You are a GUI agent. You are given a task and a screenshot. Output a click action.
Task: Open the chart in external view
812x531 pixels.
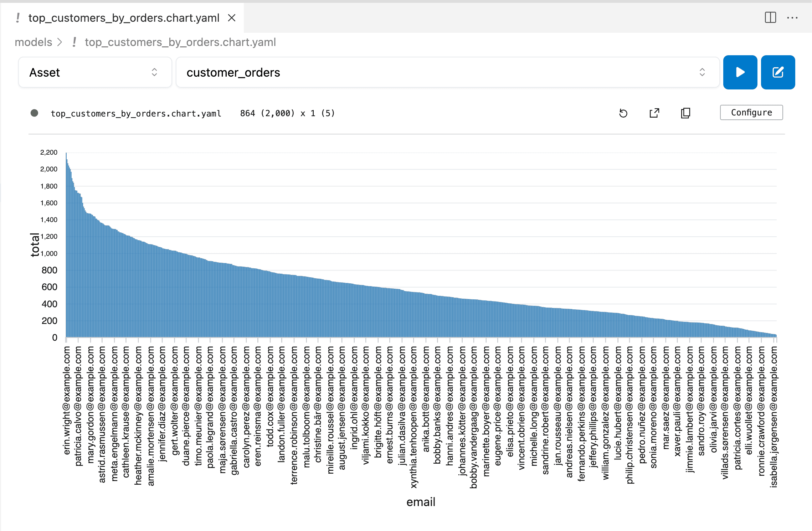[654, 113]
